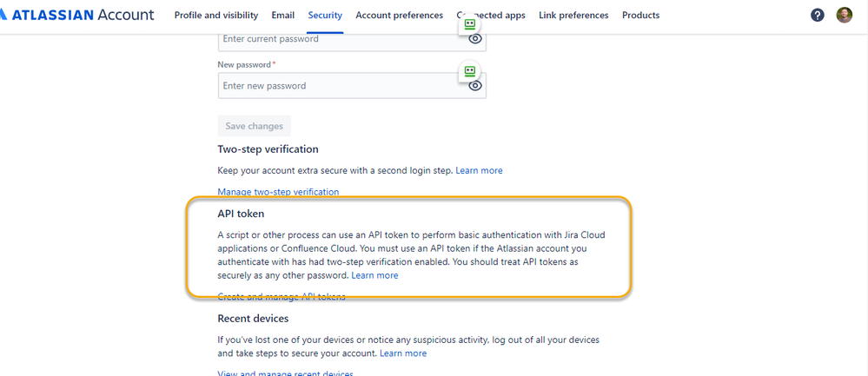868x376 pixels.
Task: Click password manager icon in new password field
Action: [x=469, y=71]
